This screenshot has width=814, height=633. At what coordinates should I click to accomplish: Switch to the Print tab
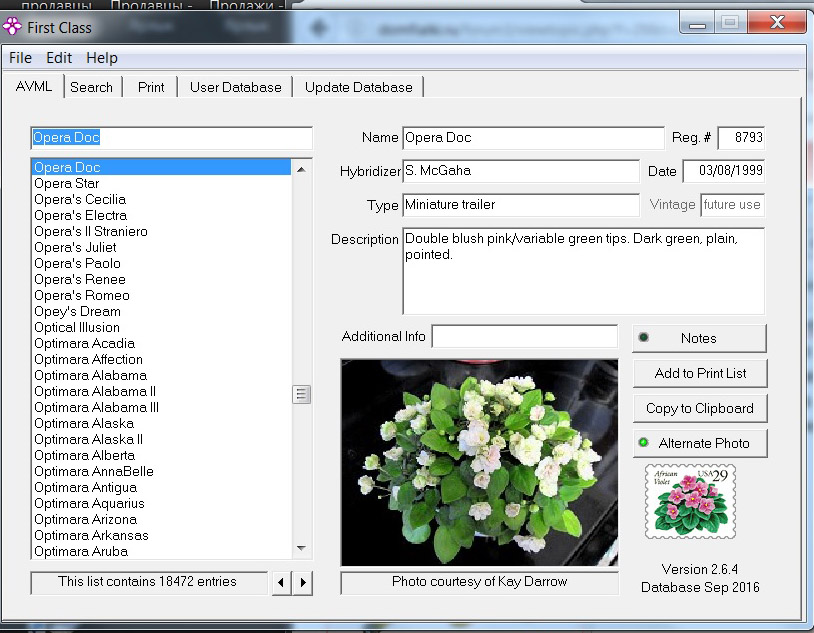151,87
